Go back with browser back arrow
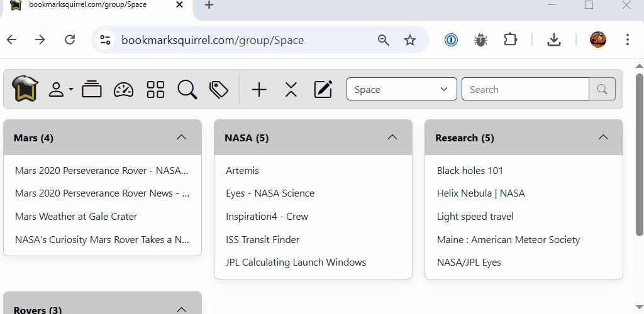Viewport: 644px width, 314px height. pos(11,40)
